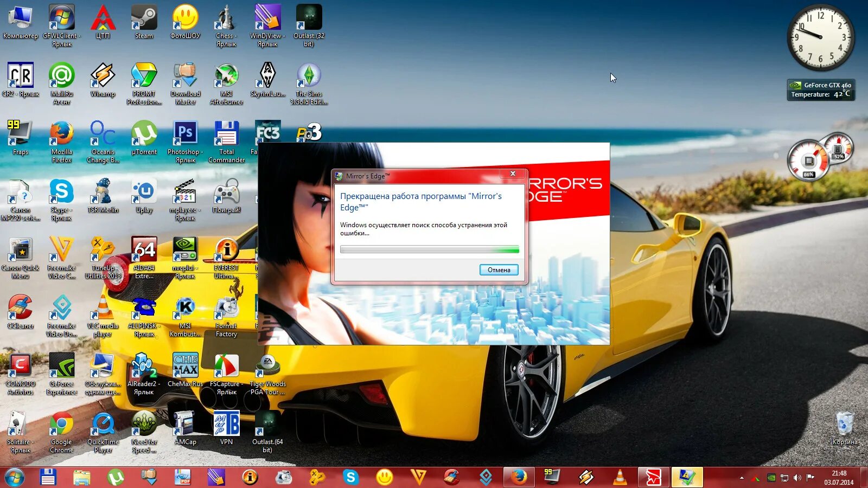Open Skype from the taskbar
Screen dimensions: 868x488
(351, 477)
